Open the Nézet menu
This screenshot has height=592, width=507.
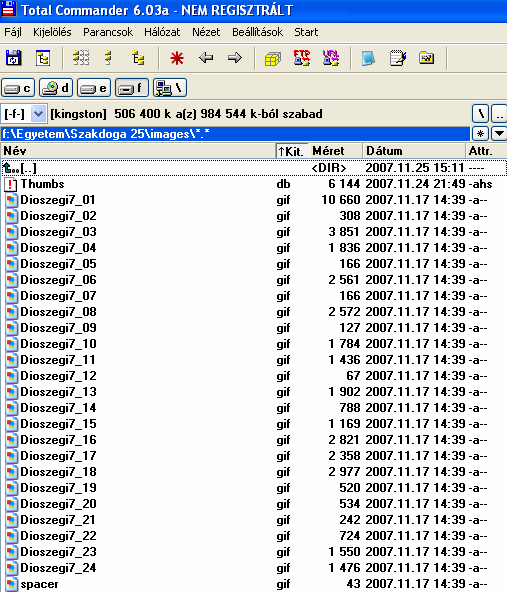(206, 32)
